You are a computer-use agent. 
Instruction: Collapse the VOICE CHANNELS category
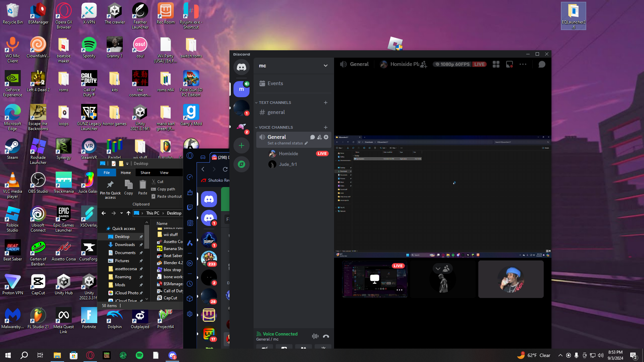(275, 127)
